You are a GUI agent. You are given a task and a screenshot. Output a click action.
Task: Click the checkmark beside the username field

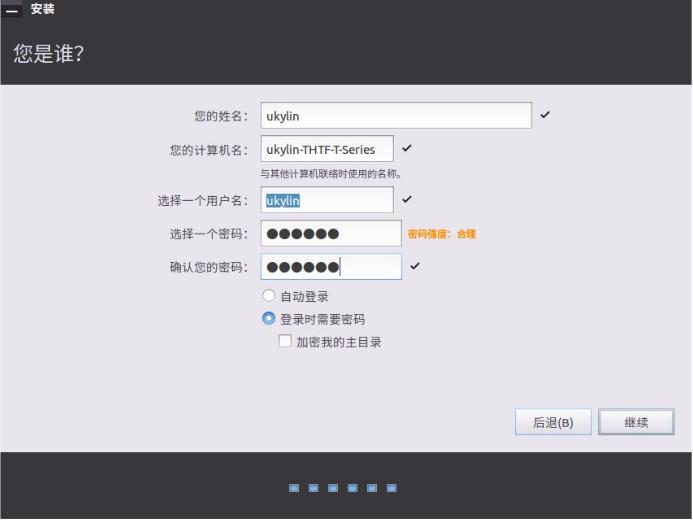click(x=407, y=200)
